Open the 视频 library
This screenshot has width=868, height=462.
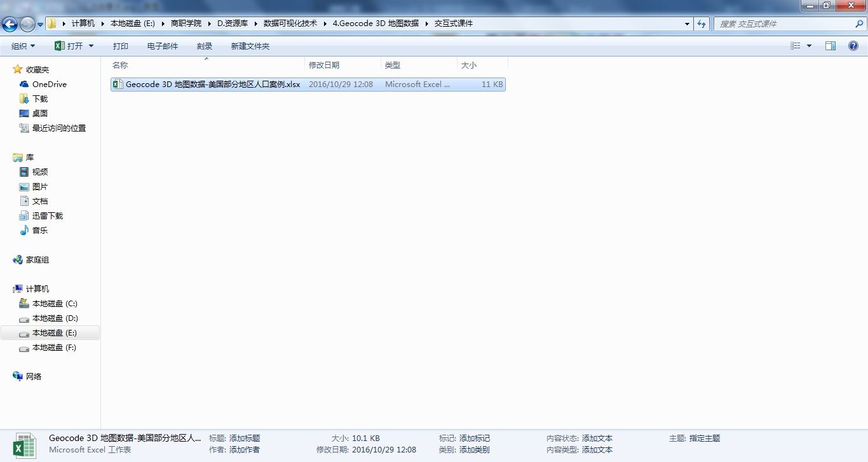pos(40,172)
